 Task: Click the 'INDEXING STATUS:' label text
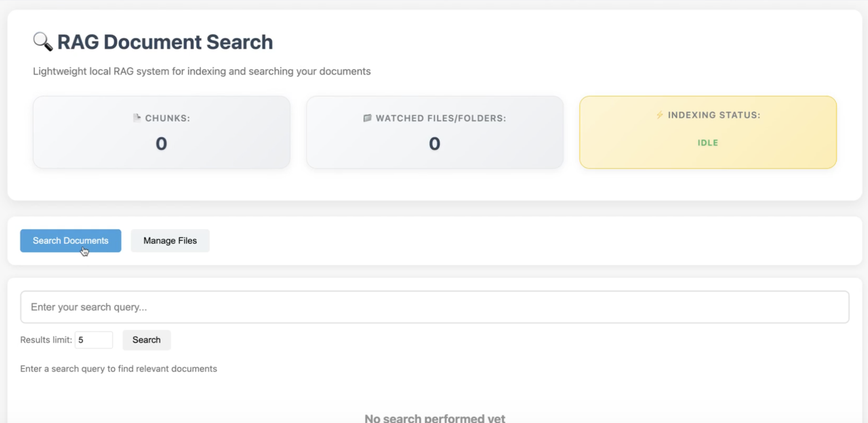(x=714, y=115)
